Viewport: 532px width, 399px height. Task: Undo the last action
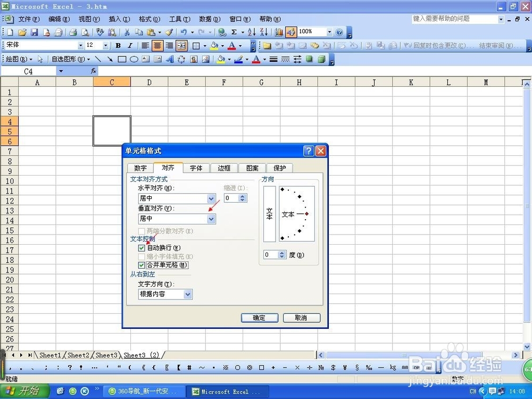coord(184,32)
